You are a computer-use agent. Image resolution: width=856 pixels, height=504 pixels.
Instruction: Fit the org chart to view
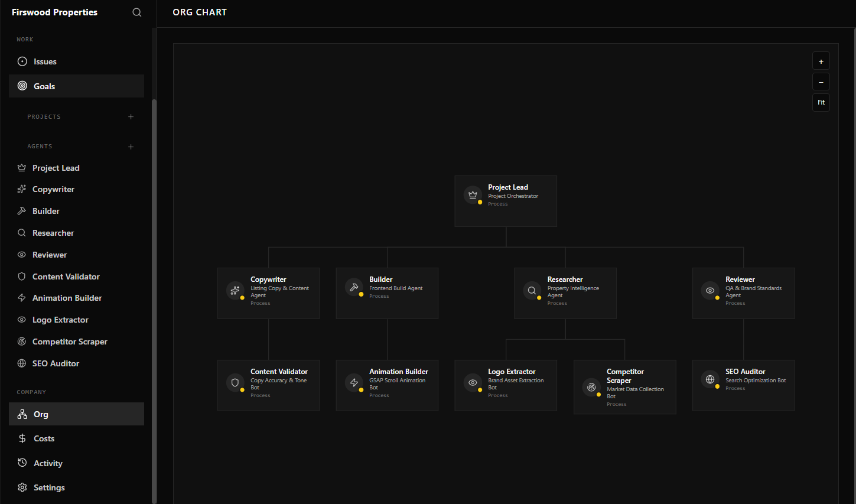click(x=821, y=103)
